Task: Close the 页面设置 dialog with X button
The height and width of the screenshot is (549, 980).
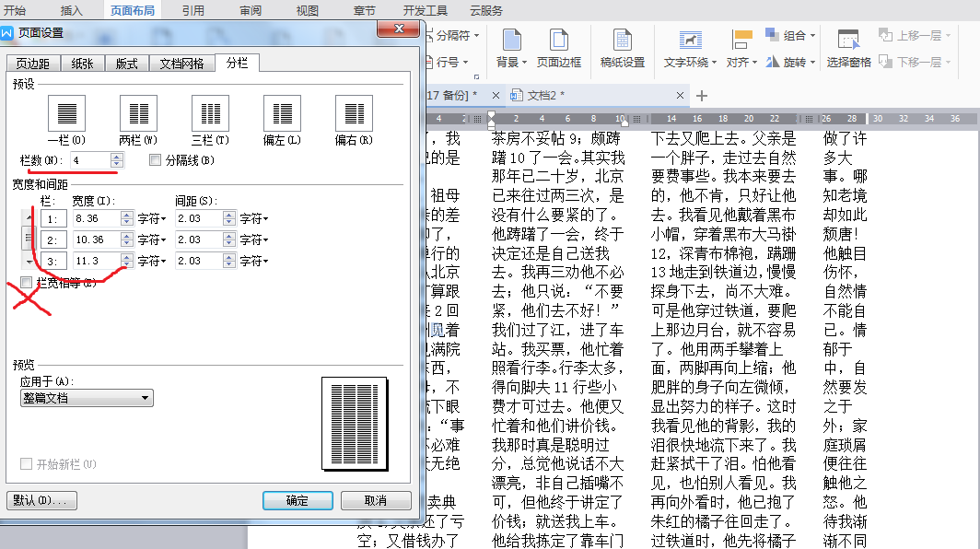Action: 398,29
